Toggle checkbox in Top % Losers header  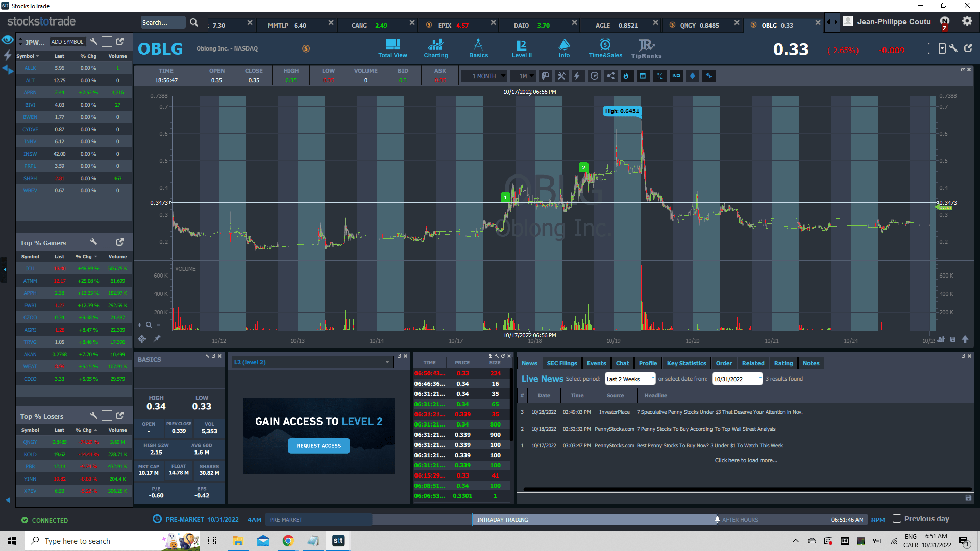107,416
